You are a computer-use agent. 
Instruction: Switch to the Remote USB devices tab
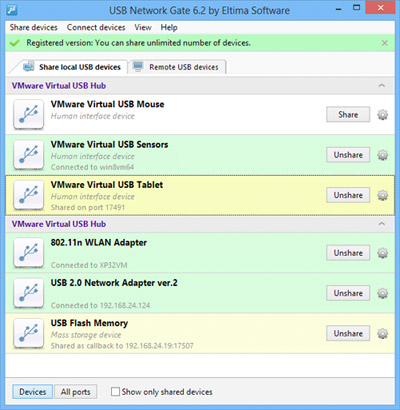coord(177,67)
